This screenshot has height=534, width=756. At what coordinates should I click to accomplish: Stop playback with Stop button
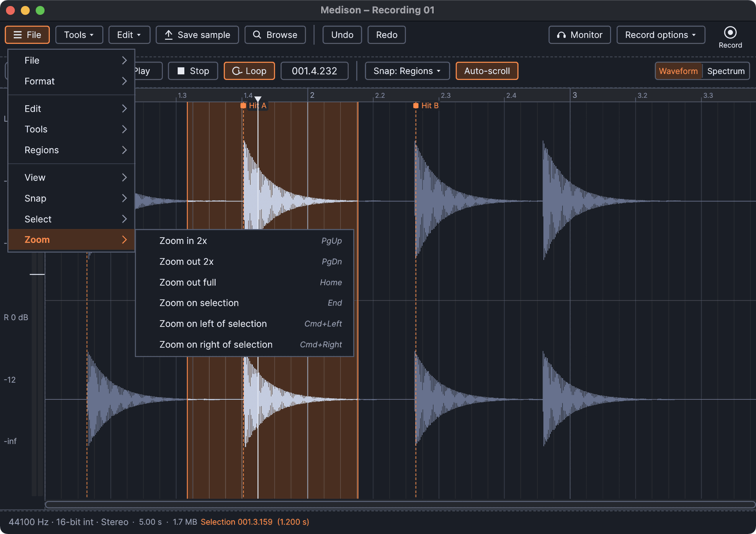(x=193, y=71)
